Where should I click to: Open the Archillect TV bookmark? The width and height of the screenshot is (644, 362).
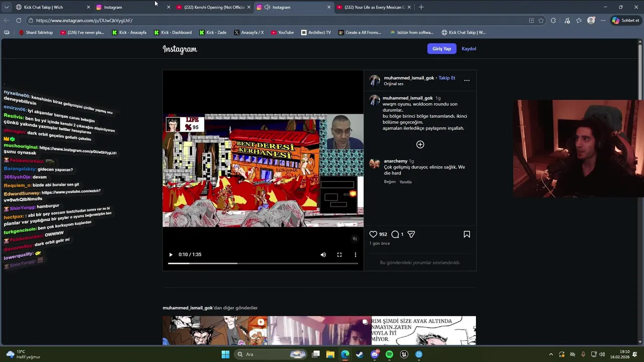[316, 32]
